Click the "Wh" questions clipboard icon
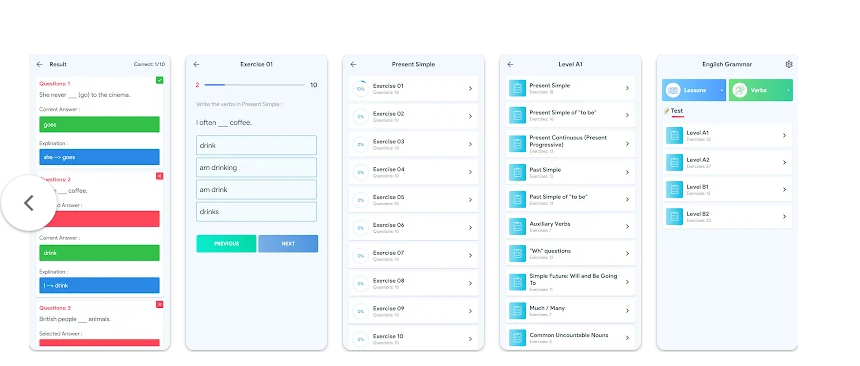The image size is (860, 366). [517, 254]
